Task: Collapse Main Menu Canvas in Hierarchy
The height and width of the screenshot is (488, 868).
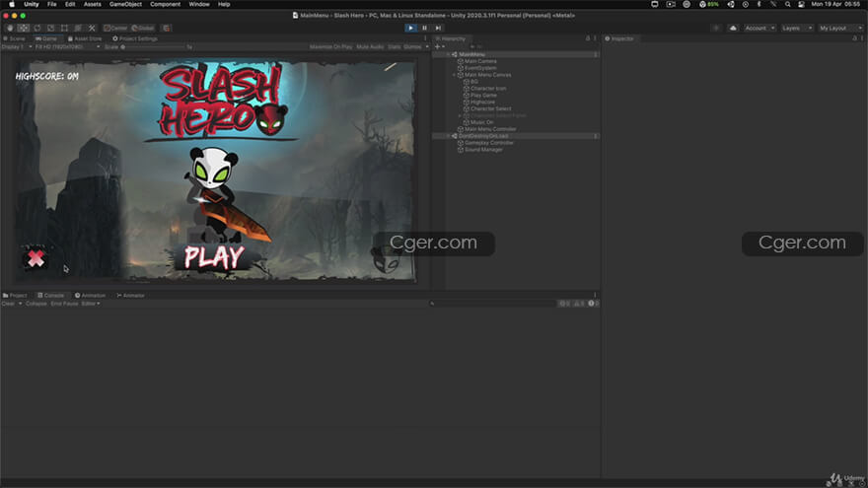Action: [x=455, y=75]
